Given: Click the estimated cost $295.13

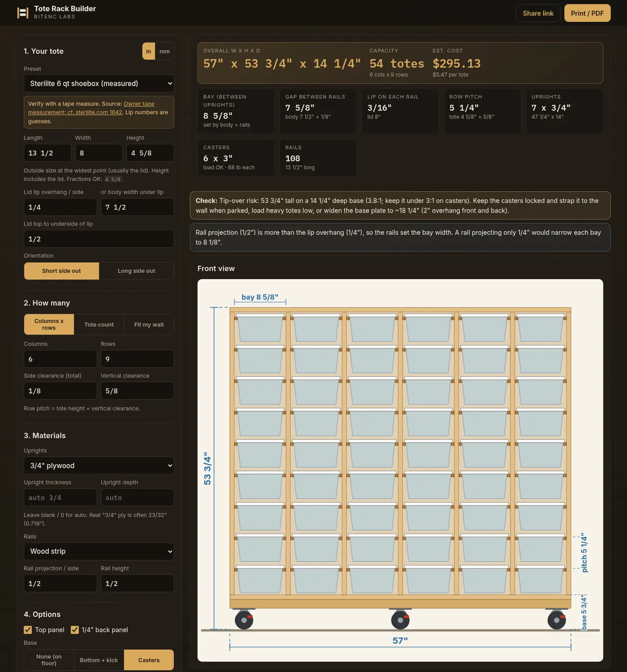Looking at the screenshot, I should pos(457,64).
